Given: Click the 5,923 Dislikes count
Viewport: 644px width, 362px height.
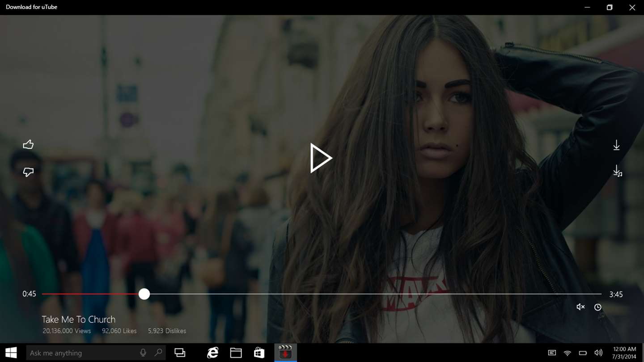Looking at the screenshot, I should (x=167, y=331).
